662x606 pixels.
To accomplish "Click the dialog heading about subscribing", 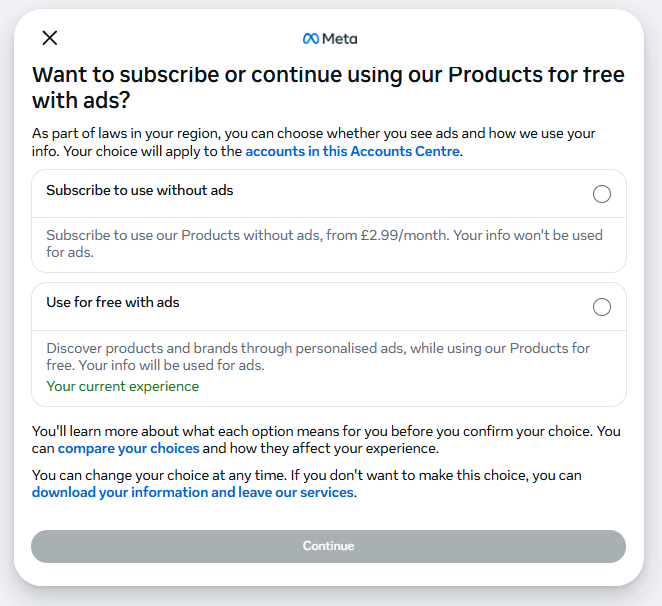I will (328, 87).
